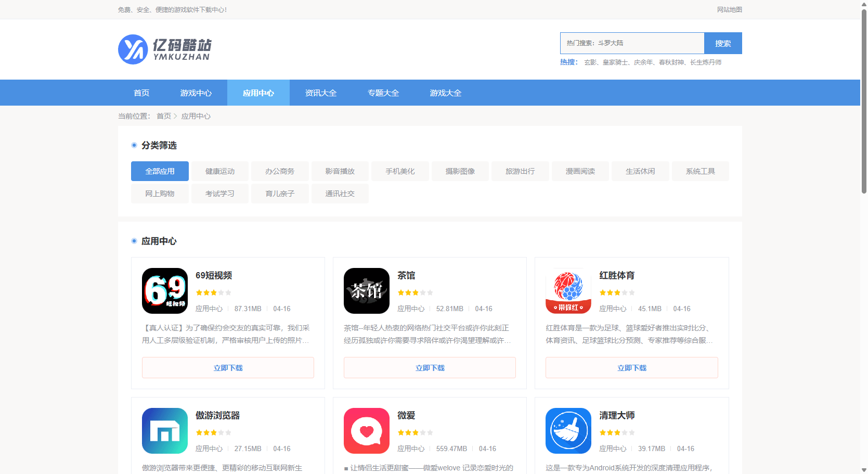Click hot search term 长生炼丹师
Viewport: 868px width, 474px height.
coord(706,62)
